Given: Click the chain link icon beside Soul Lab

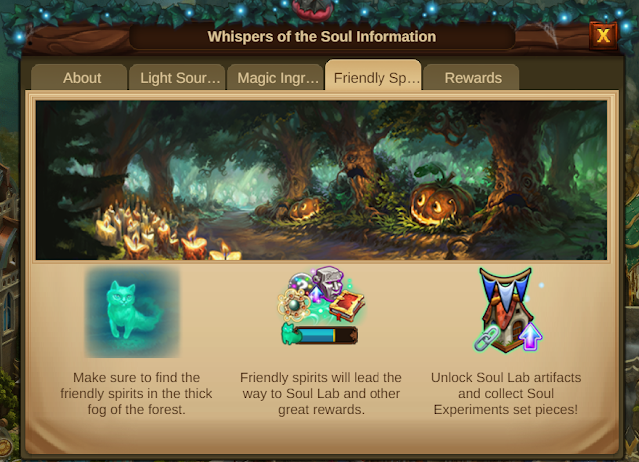Looking at the screenshot, I should click(x=486, y=338).
